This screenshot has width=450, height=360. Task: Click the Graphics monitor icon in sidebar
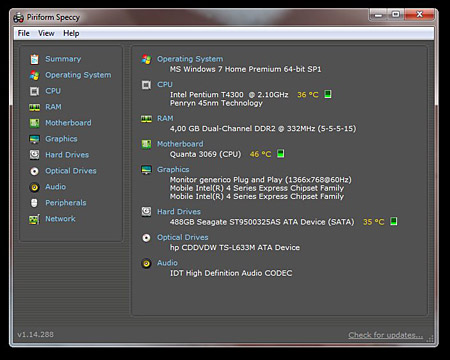pyautogui.click(x=34, y=139)
